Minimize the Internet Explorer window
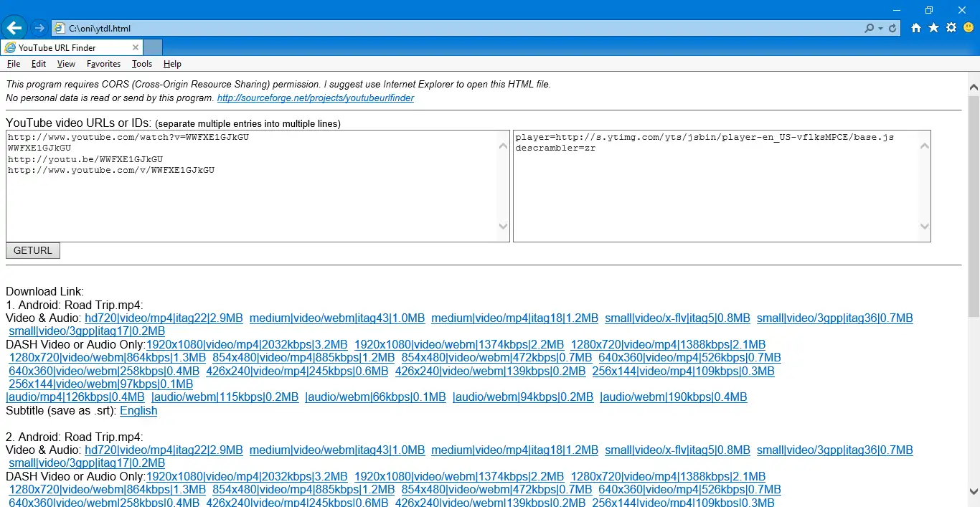980x507 pixels. click(896, 10)
